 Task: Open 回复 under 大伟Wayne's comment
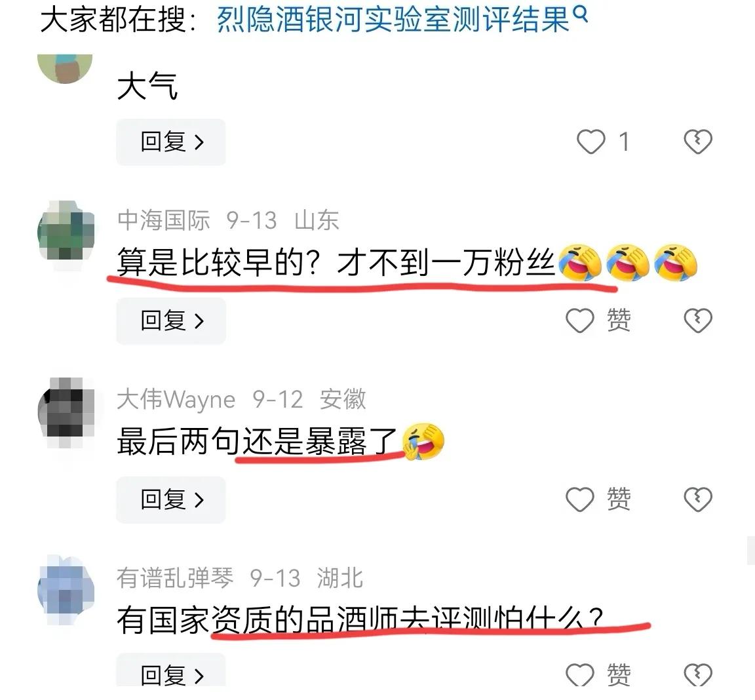[171, 499]
